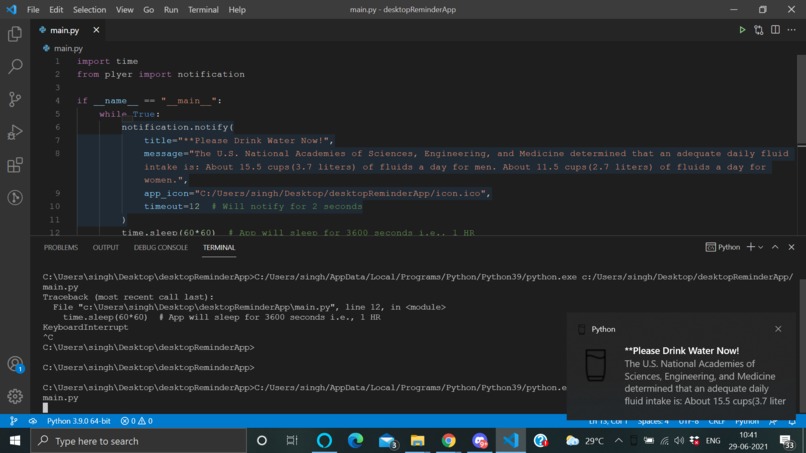Open the View menu
The height and width of the screenshot is (453, 806).
coord(124,9)
